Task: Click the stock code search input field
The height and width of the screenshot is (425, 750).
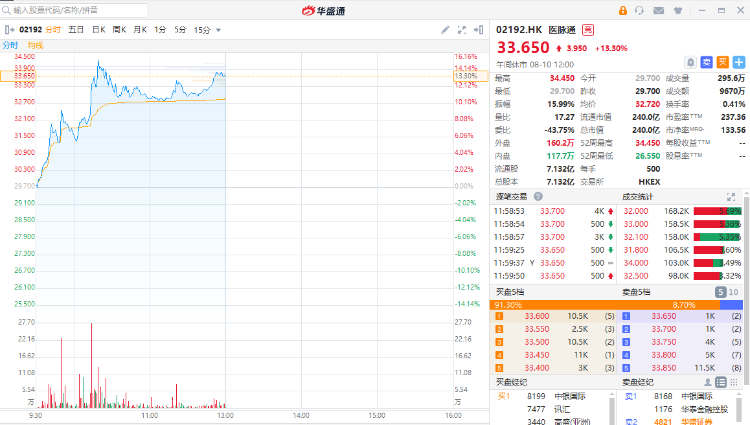Action: [x=74, y=10]
